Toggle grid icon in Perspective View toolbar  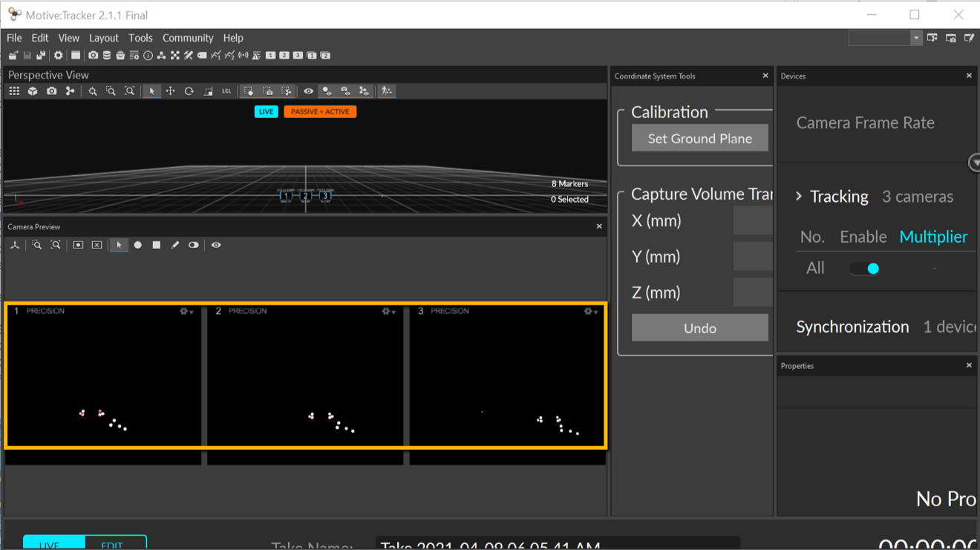pyautogui.click(x=14, y=91)
